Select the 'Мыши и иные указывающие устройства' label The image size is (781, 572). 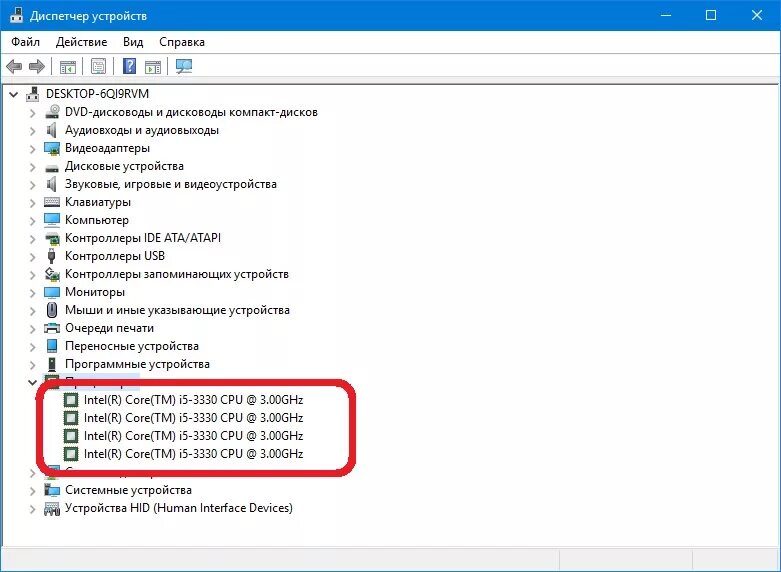177,310
